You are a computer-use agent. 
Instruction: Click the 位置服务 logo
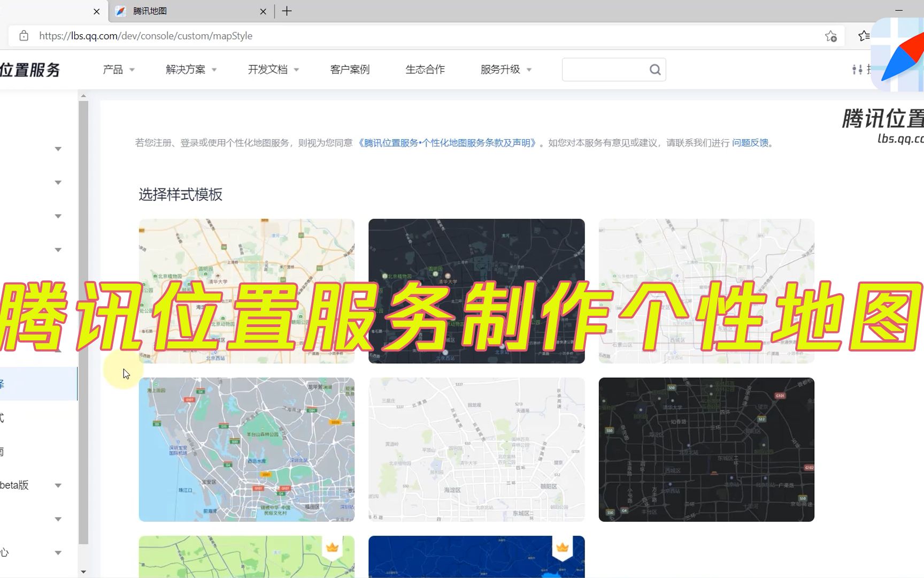click(x=30, y=70)
